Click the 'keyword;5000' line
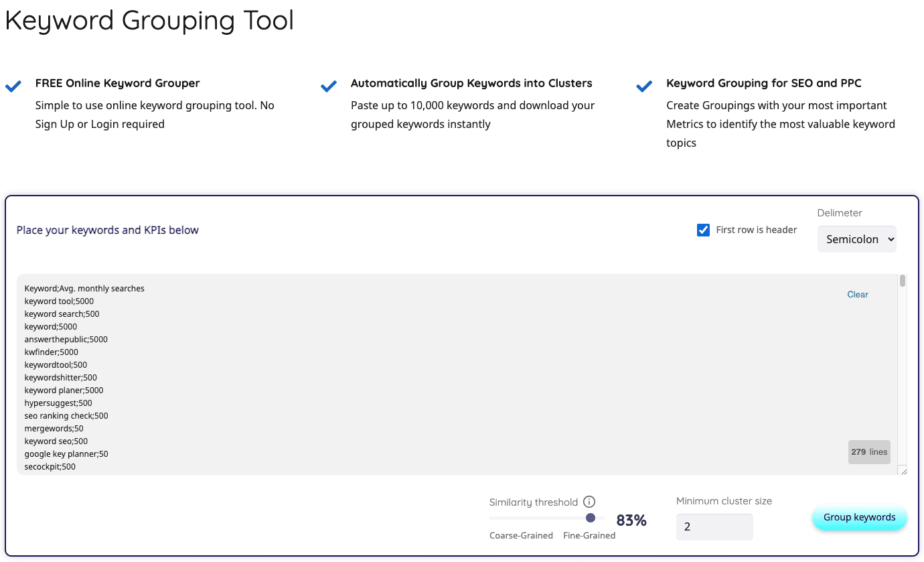 (51, 327)
